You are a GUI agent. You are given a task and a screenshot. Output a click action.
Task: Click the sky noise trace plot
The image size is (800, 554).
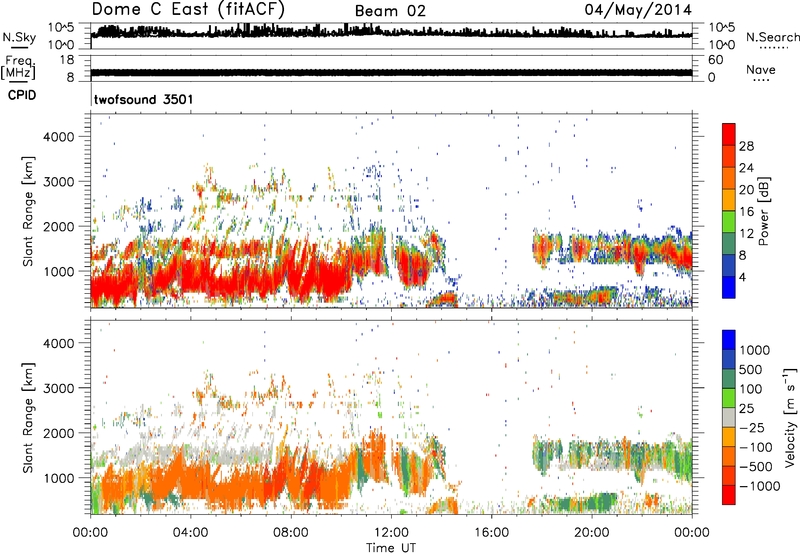[x=391, y=35]
